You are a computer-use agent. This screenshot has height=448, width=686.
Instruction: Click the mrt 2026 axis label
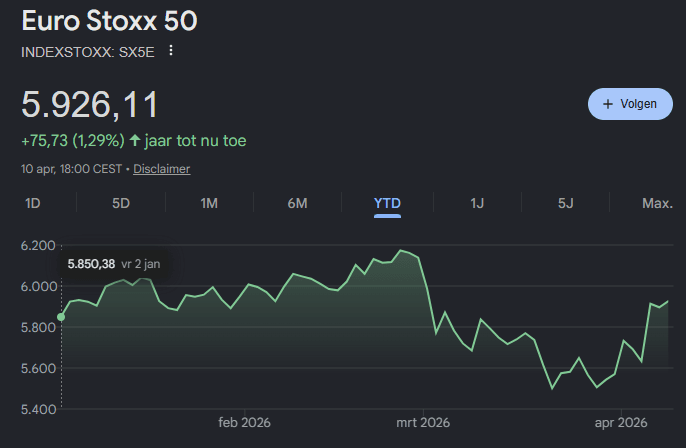(421, 423)
